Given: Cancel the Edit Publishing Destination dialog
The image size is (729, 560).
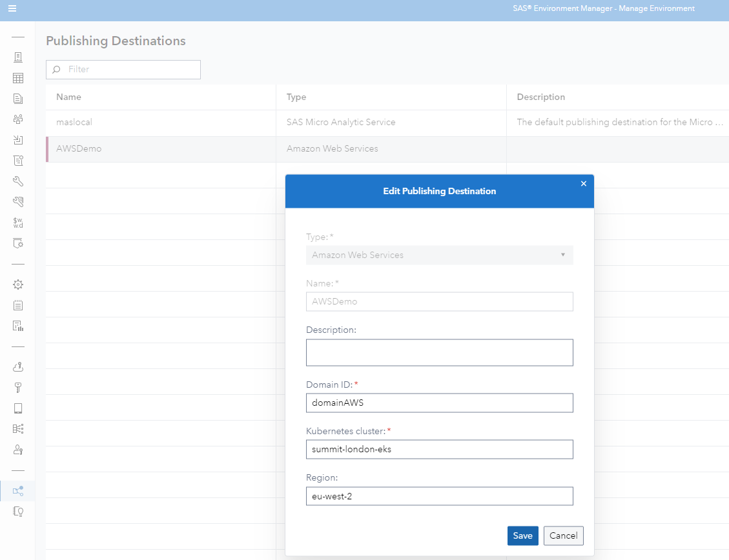Looking at the screenshot, I should point(563,535).
